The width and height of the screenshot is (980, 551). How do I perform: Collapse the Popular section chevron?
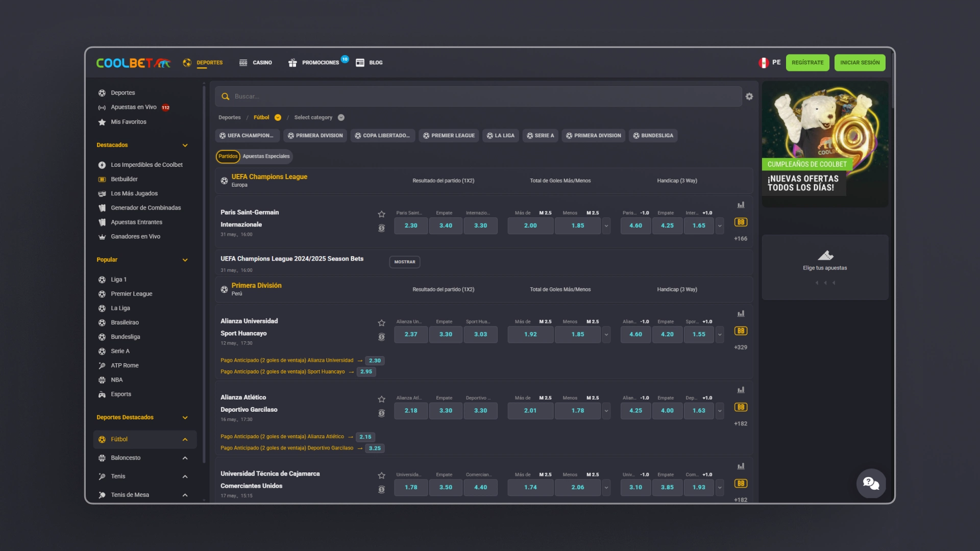(x=185, y=260)
